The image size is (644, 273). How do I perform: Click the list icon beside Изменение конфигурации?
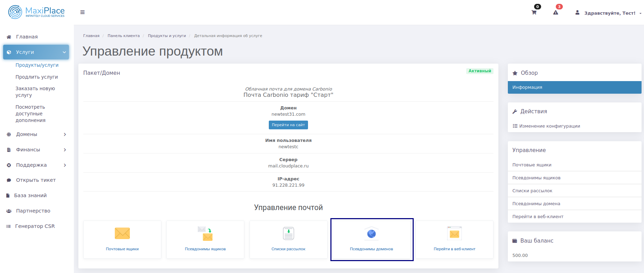pyautogui.click(x=515, y=126)
